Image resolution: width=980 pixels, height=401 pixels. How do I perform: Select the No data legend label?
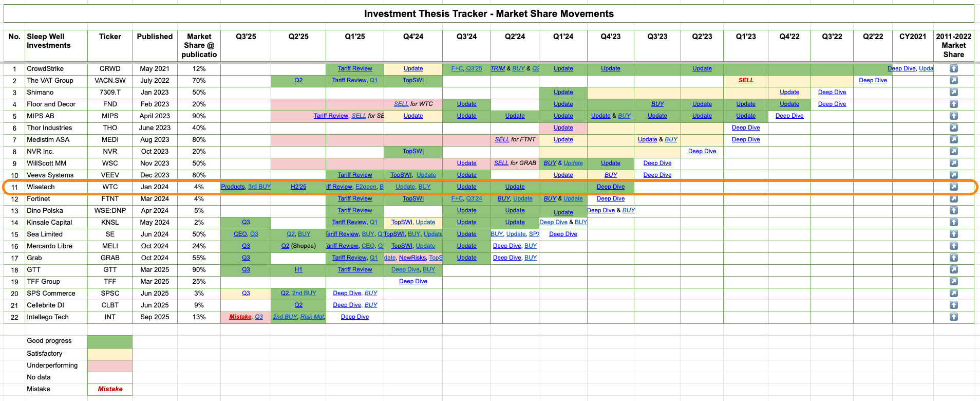[x=39, y=377]
